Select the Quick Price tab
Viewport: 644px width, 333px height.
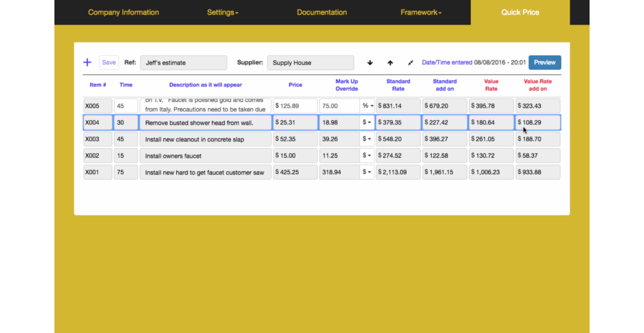(x=520, y=12)
